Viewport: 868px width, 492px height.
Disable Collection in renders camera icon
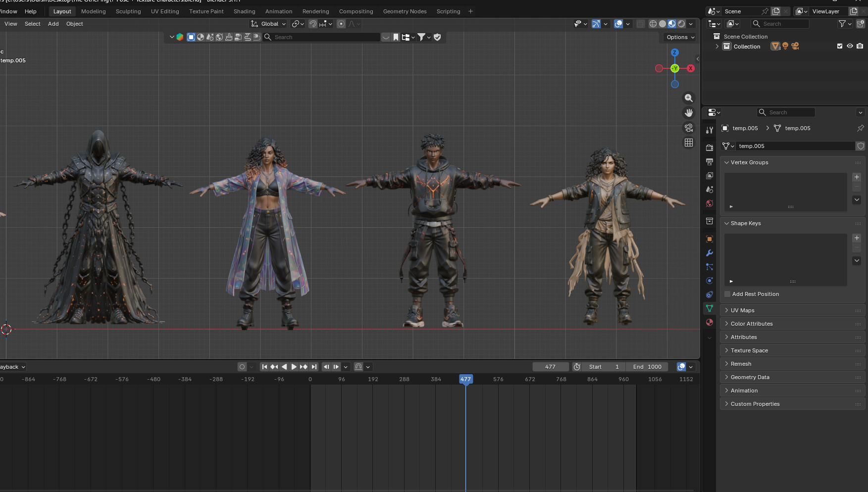click(x=860, y=46)
